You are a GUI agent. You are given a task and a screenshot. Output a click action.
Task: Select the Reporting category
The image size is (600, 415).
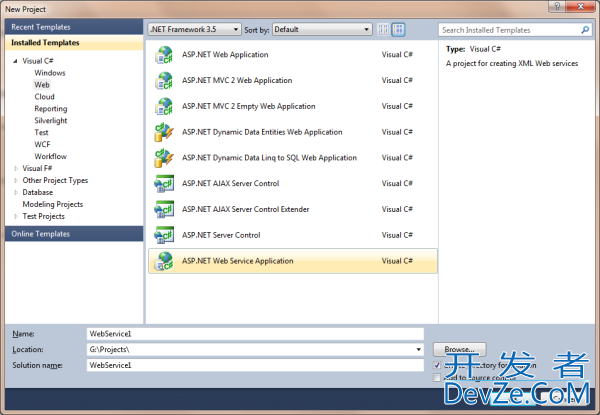(51, 109)
